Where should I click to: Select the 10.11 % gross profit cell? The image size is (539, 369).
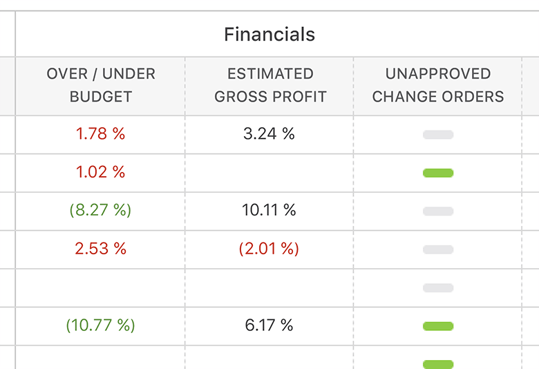click(269, 210)
